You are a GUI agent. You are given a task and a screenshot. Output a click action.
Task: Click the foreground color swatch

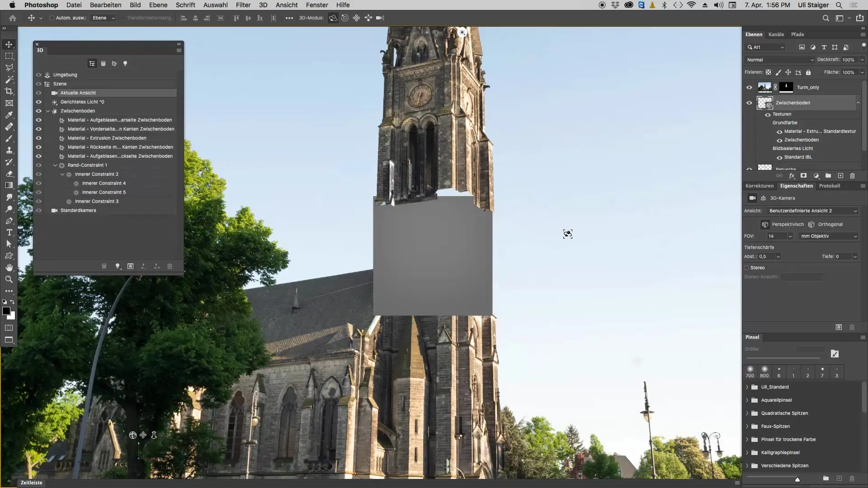6,311
